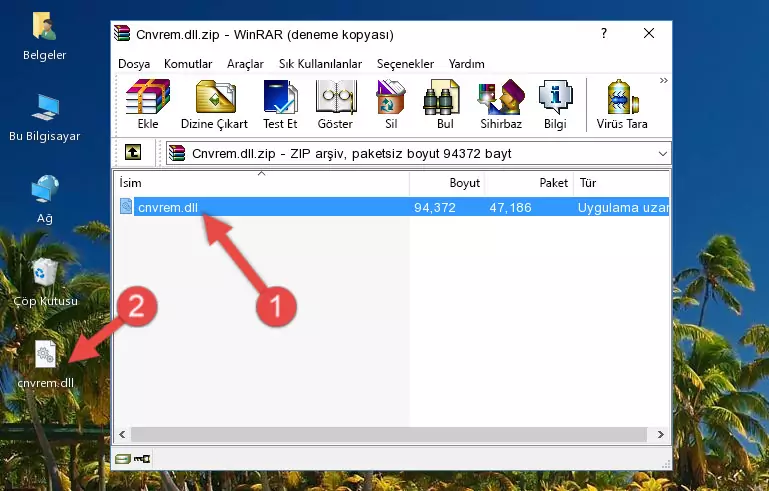The height and width of the screenshot is (491, 769).
Task: Select the Bu Bilgisayar desktop icon
Action: pos(45,118)
